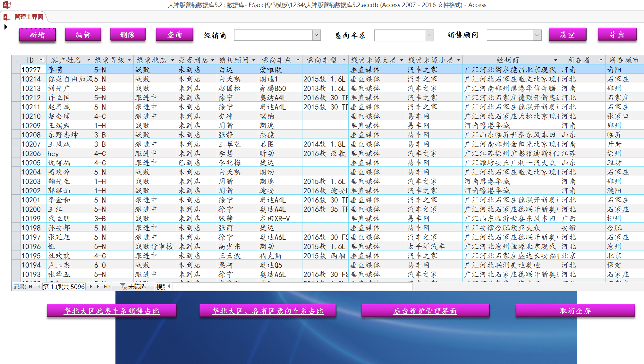The width and height of the screenshot is (644, 364).
Task: Open 后台维护管理界面 button
Action: click(x=425, y=311)
